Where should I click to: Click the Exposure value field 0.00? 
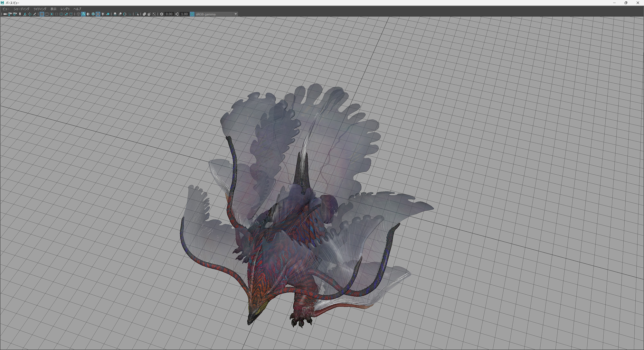pyautogui.click(x=169, y=14)
